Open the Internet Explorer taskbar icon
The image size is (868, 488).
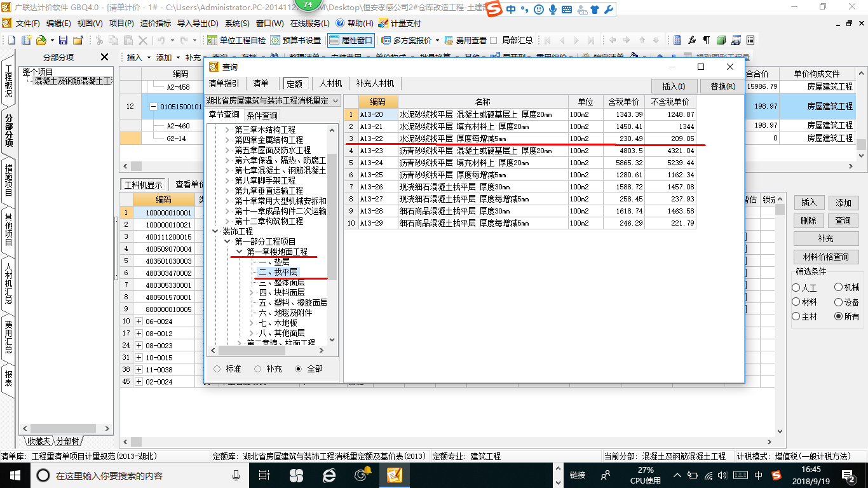pyautogui.click(x=329, y=475)
